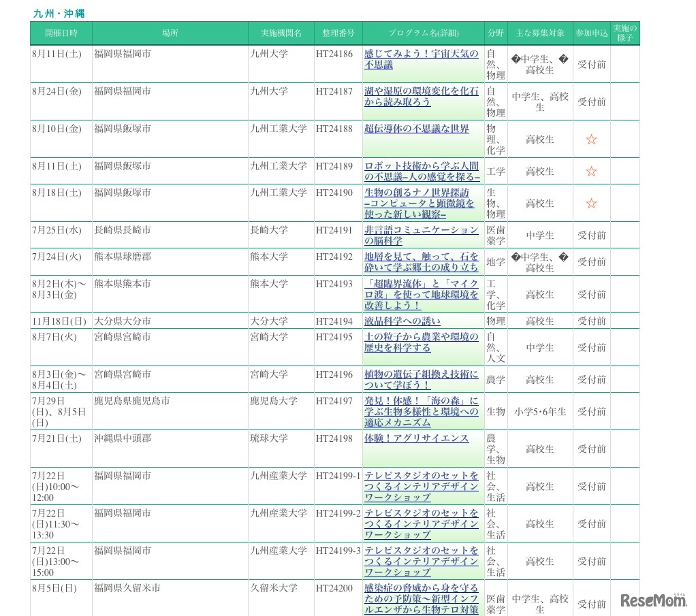Click the 整理番号 column header
This screenshot has height=616, width=696.
[x=338, y=33]
